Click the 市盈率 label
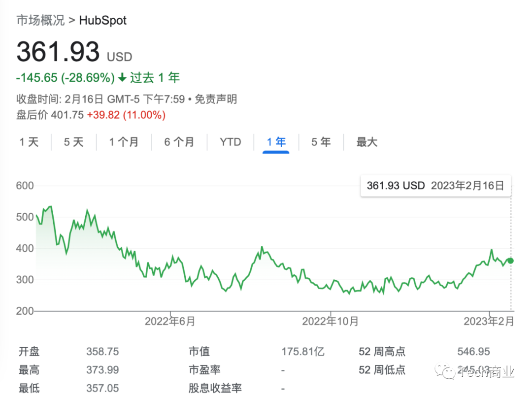The width and height of the screenshot is (532, 395). (x=204, y=369)
